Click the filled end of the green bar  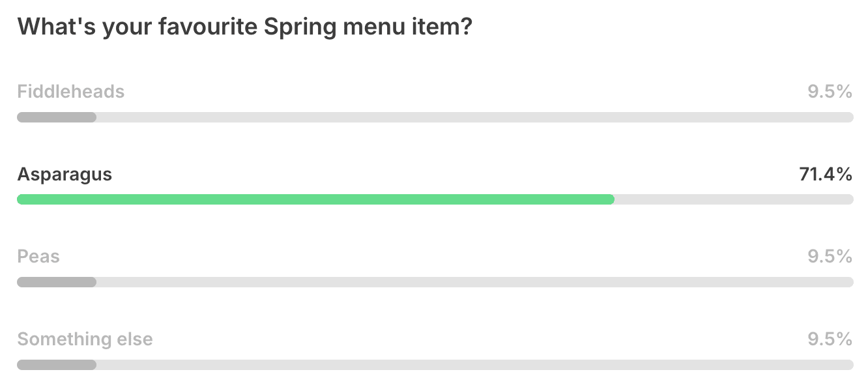tap(609, 199)
